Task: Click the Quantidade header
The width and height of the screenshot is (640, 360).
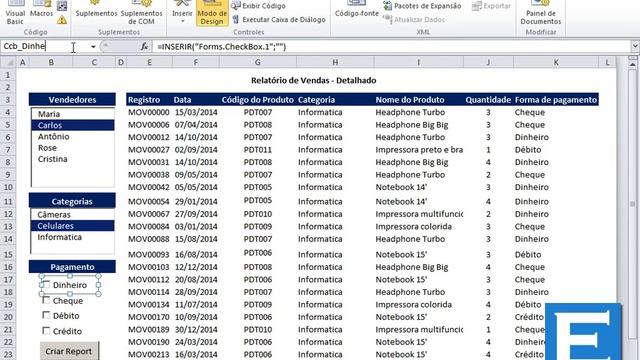Action: click(488, 100)
